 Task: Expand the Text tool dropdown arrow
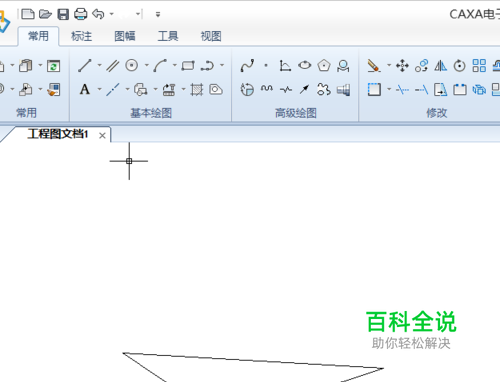click(99, 89)
